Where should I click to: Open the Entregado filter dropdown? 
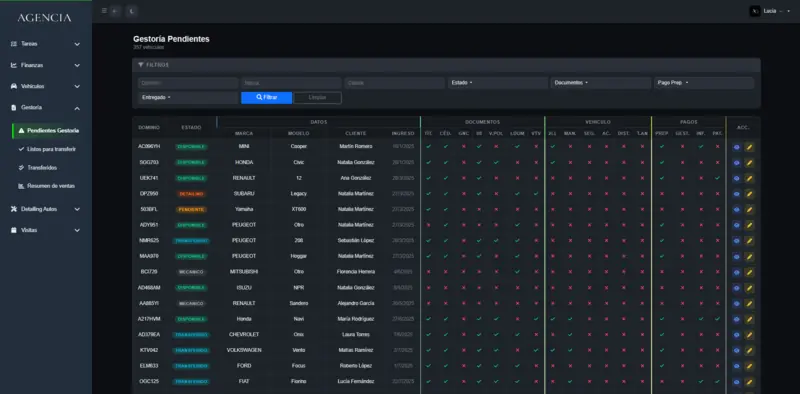click(x=188, y=97)
